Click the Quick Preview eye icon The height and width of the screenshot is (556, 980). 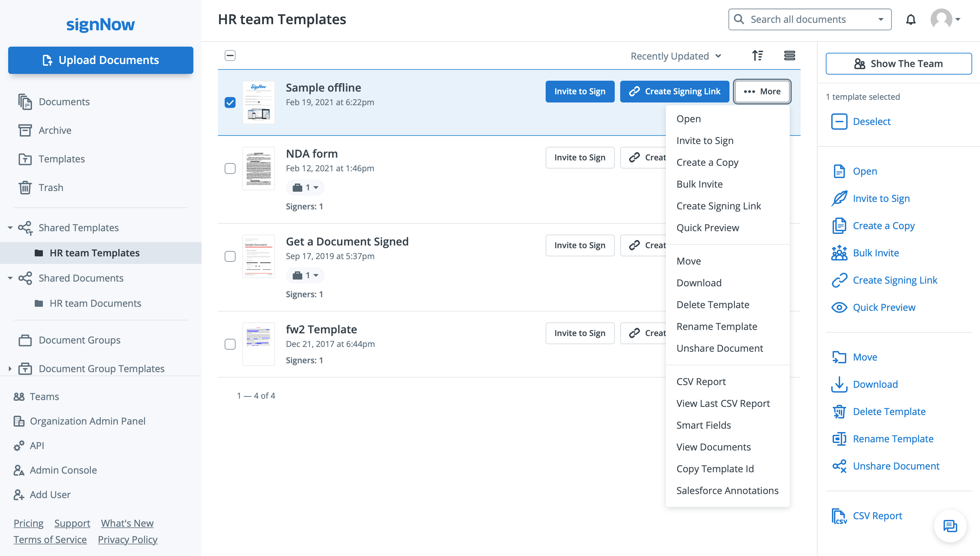click(839, 307)
